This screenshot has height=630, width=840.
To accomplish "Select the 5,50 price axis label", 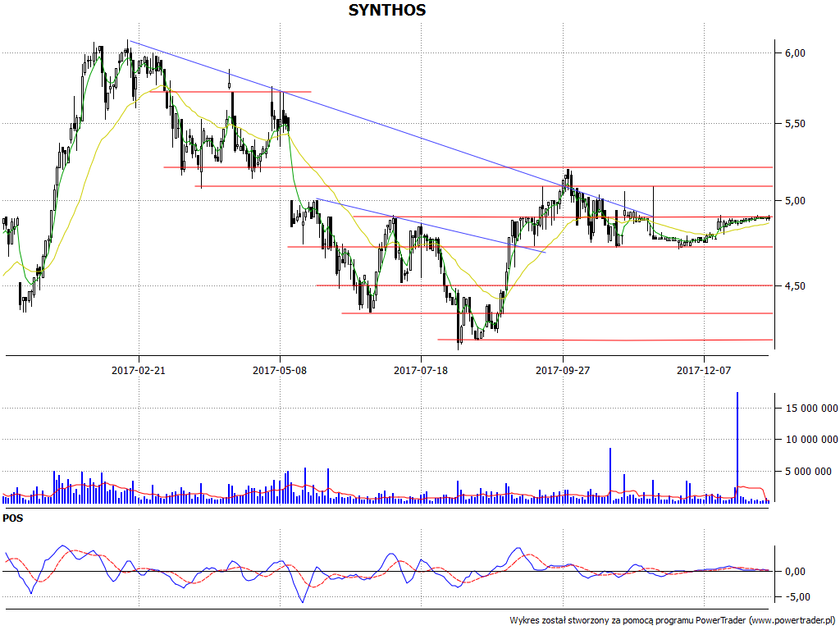I will 795,124.
